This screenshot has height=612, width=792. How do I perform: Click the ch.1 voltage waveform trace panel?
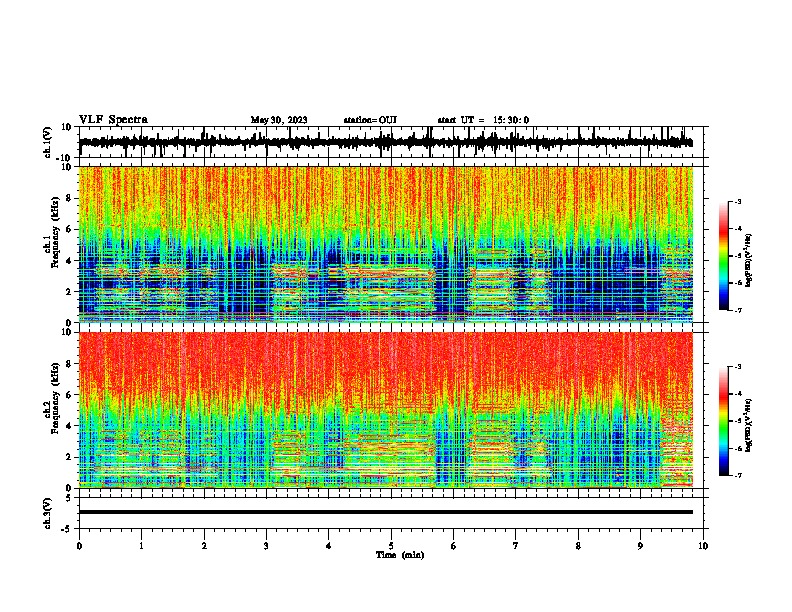[x=391, y=142]
